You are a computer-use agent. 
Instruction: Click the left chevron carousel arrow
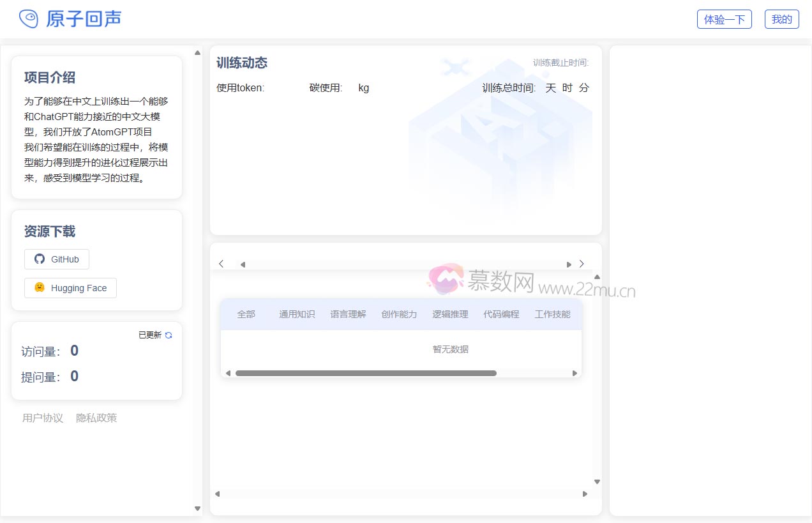coord(221,264)
